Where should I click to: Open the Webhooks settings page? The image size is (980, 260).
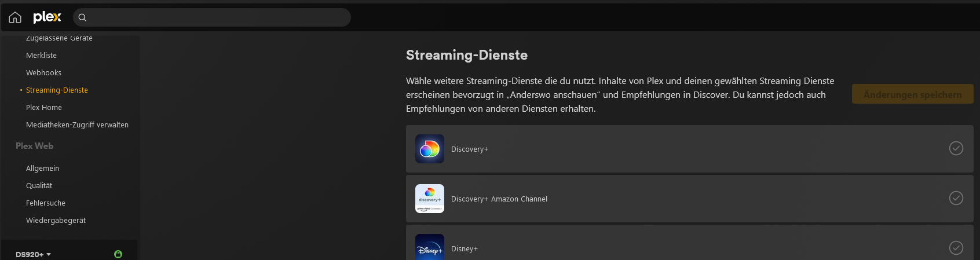pyautogui.click(x=43, y=73)
